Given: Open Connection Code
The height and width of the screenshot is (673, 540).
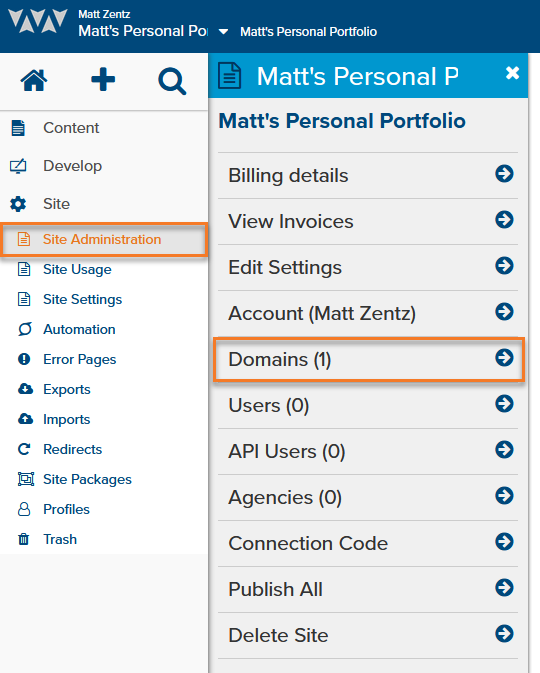Looking at the screenshot, I should [368, 543].
